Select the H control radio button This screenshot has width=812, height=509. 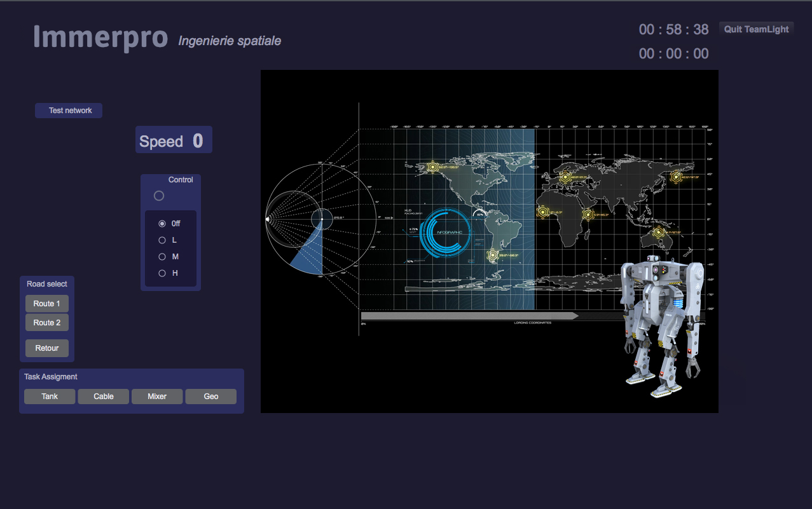click(162, 273)
